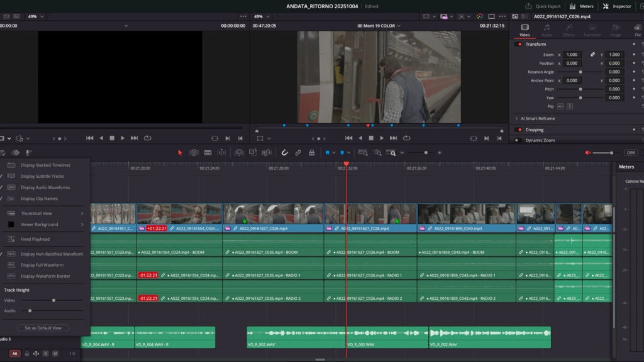Toggle timeline Snapping magnet
Viewport: 644px width, 362px height.
click(x=285, y=153)
